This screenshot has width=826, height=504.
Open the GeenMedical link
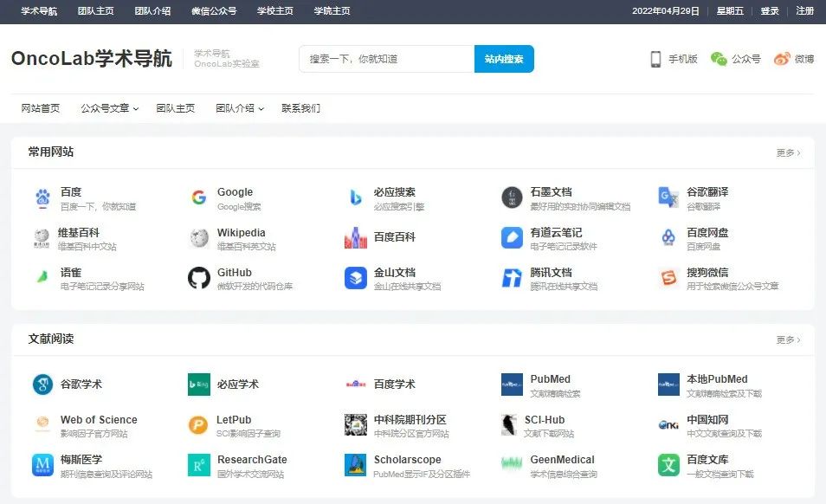point(562,460)
